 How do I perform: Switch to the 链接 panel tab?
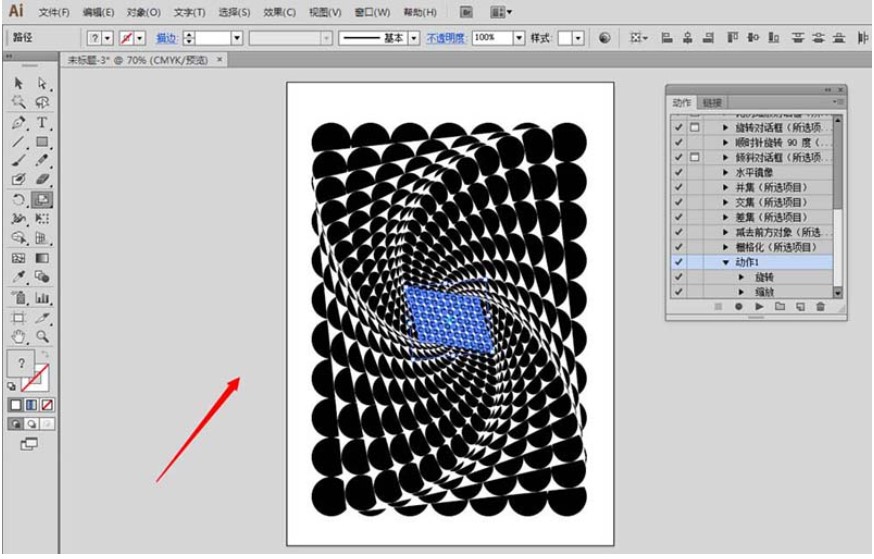pos(712,102)
